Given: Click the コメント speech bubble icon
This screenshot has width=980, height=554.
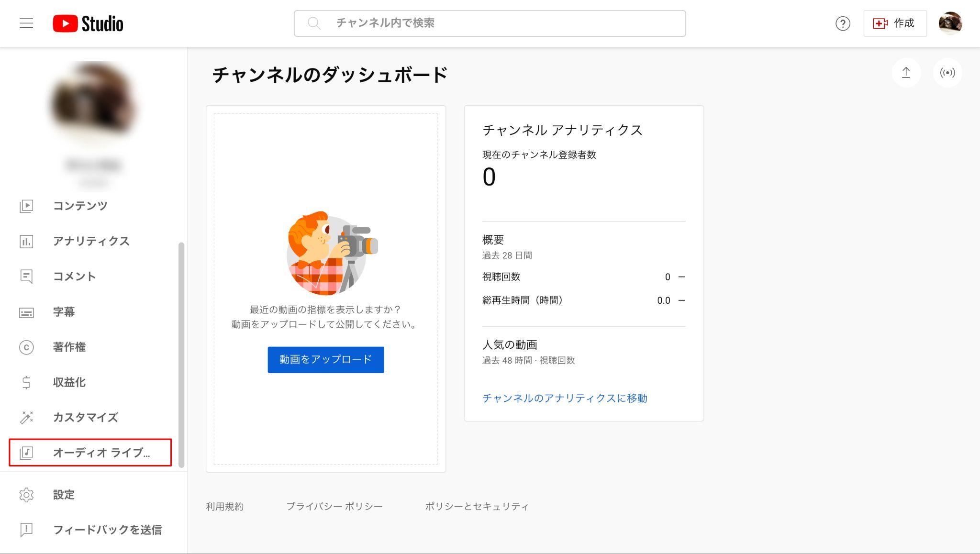Looking at the screenshot, I should (x=26, y=277).
